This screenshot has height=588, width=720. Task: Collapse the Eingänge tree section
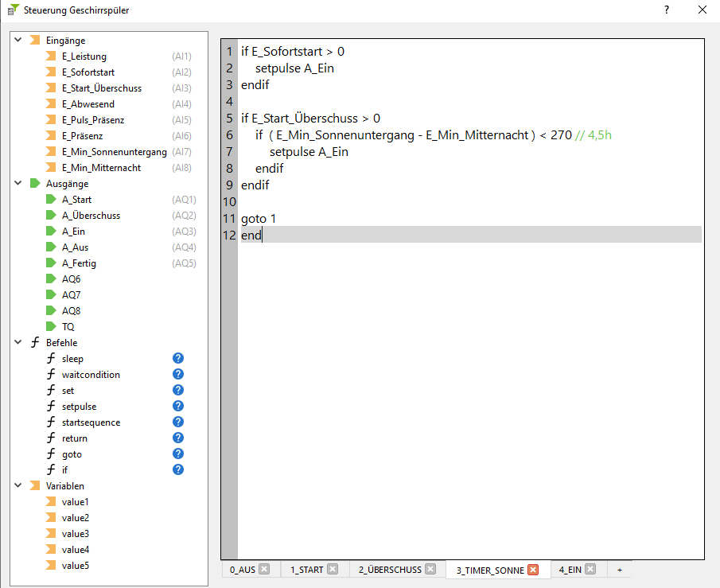[x=18, y=41]
